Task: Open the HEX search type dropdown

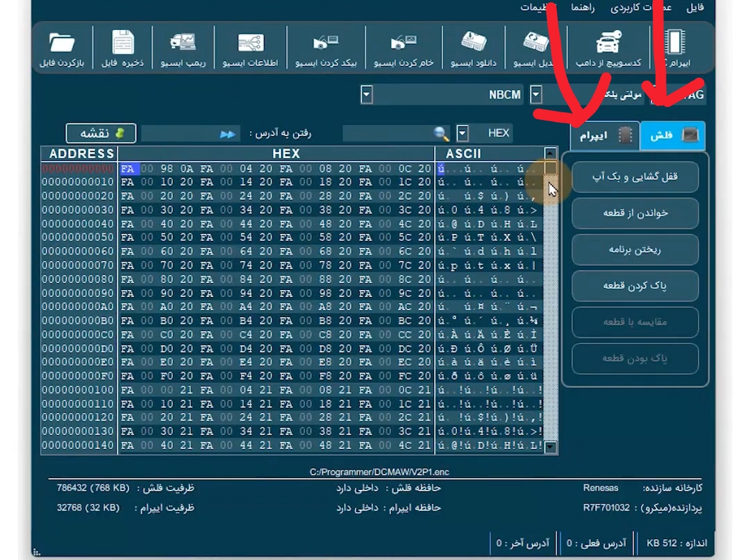Action: tap(462, 133)
